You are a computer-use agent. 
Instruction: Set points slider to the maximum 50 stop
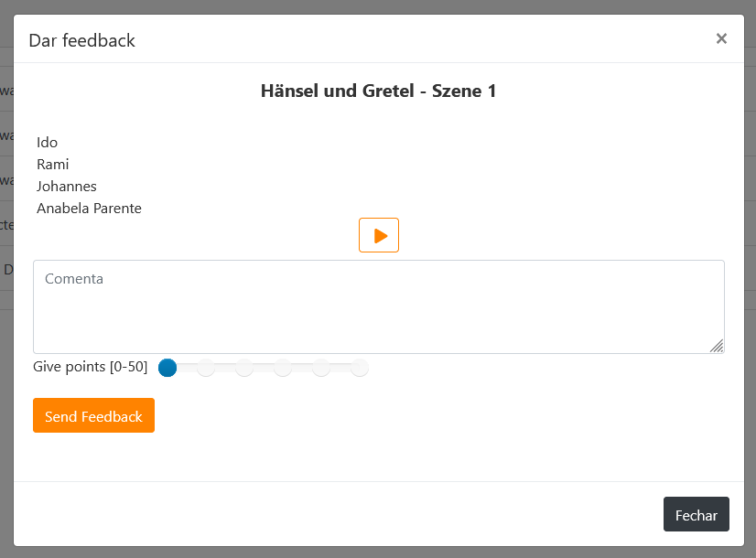[x=359, y=368]
